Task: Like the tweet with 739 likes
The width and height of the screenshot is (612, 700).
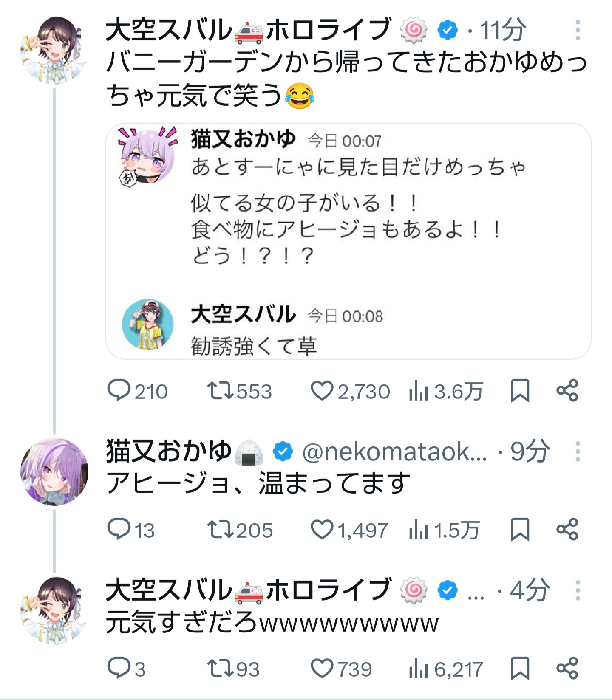Action: (x=322, y=669)
